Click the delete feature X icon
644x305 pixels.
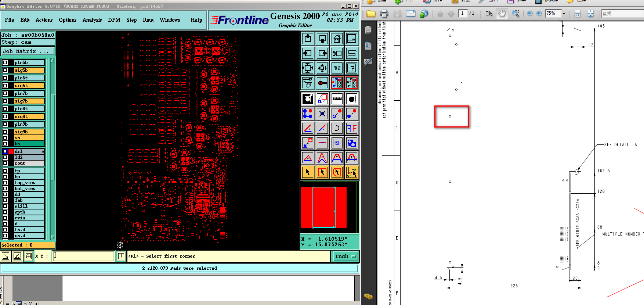tap(322, 114)
